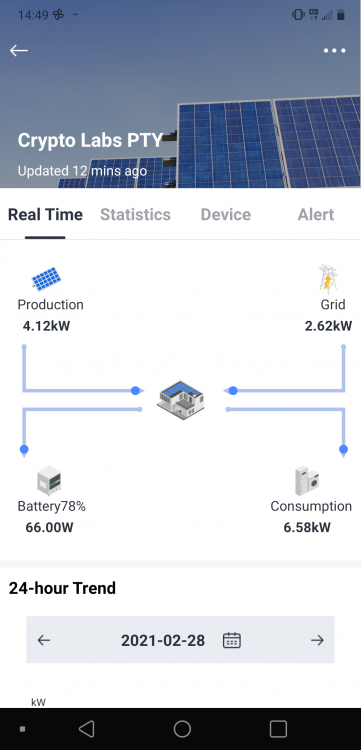Switch to the Statistics tab
361x750 pixels.
tap(135, 214)
